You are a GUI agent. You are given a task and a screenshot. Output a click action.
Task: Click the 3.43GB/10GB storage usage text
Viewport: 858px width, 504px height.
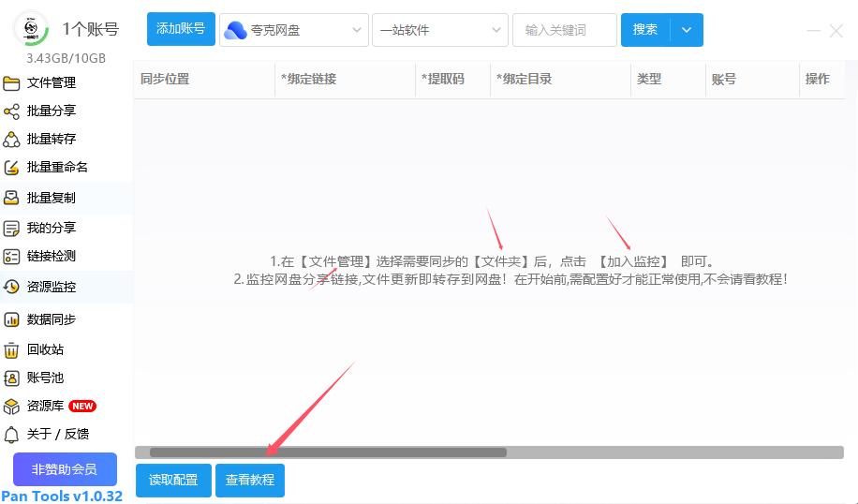67,58
